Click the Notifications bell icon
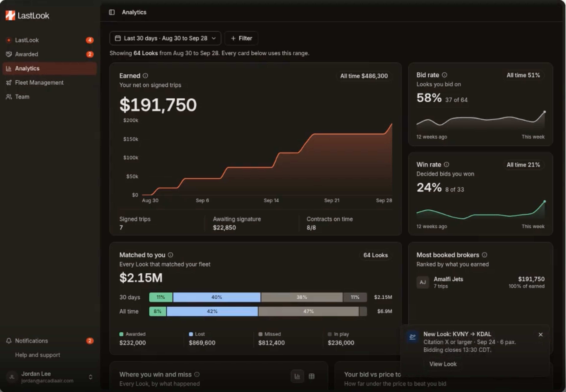Viewport: 566px width, 392px height. [x=9, y=341]
